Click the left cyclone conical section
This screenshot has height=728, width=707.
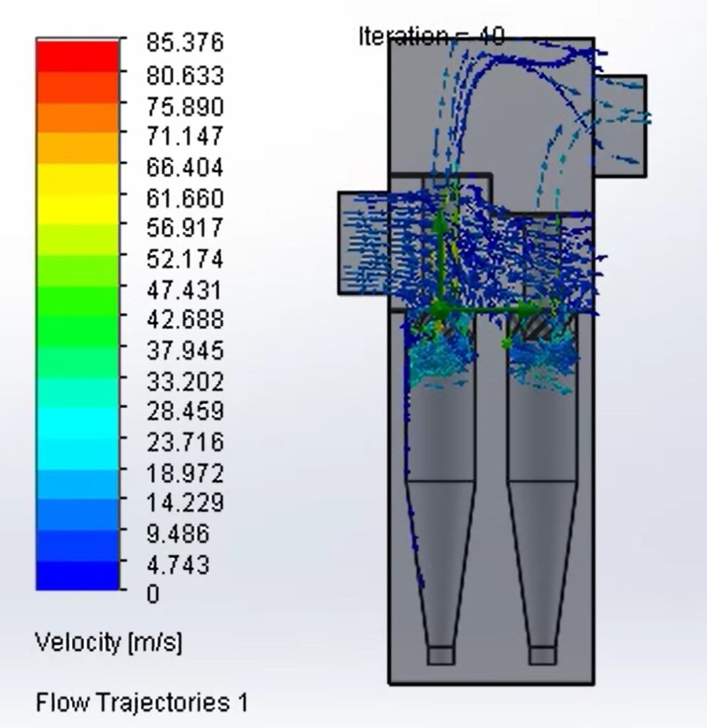click(440, 562)
